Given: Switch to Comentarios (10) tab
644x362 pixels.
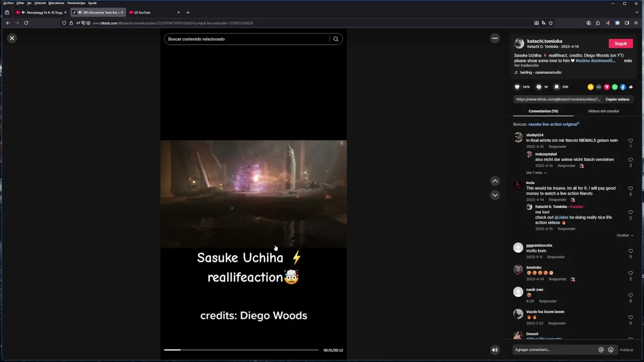Looking at the screenshot, I should click(x=543, y=111).
